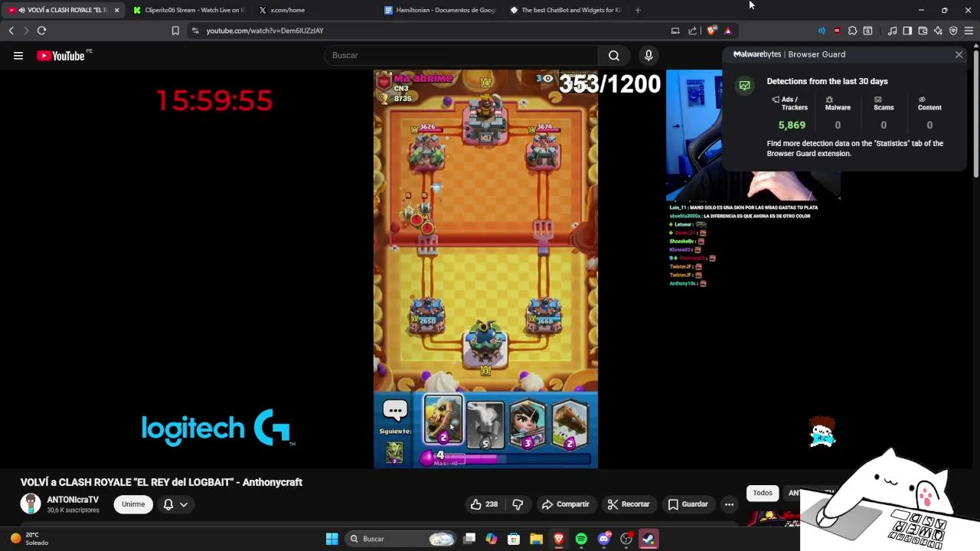Like the video with 238 likes
This screenshot has width=980, height=551.
click(x=484, y=504)
